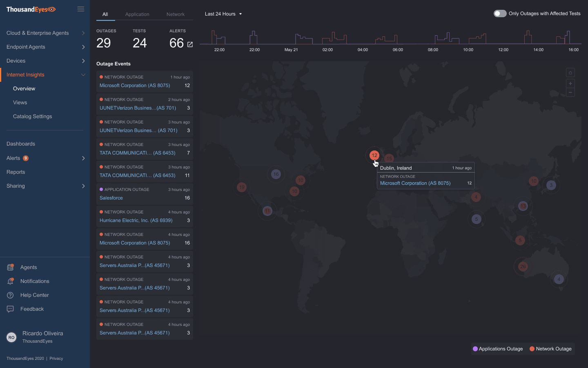Open the Microsoft Corporation (AS 8075) outage
The image size is (588, 368).
[x=135, y=85]
